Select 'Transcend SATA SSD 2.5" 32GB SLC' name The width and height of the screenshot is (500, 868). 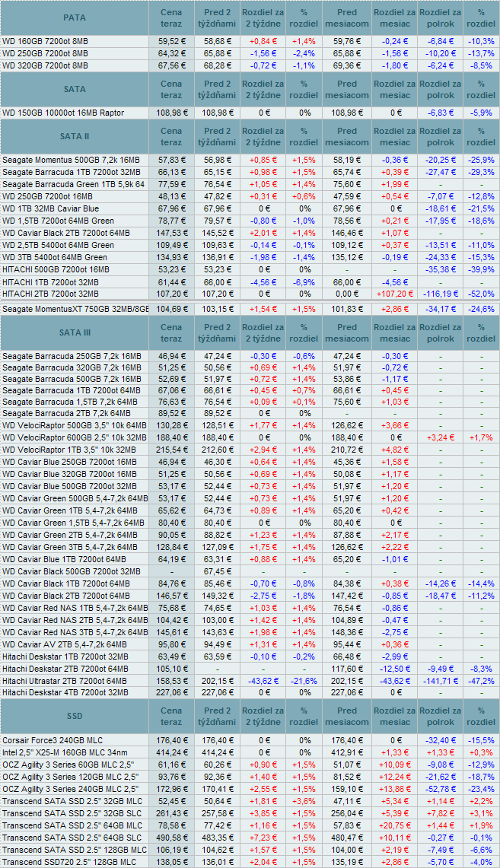(72, 813)
